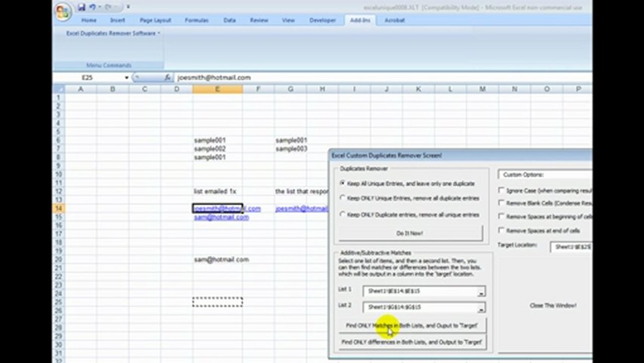The height and width of the screenshot is (363, 644).
Task: Open the Review ribbon tab
Action: (259, 20)
